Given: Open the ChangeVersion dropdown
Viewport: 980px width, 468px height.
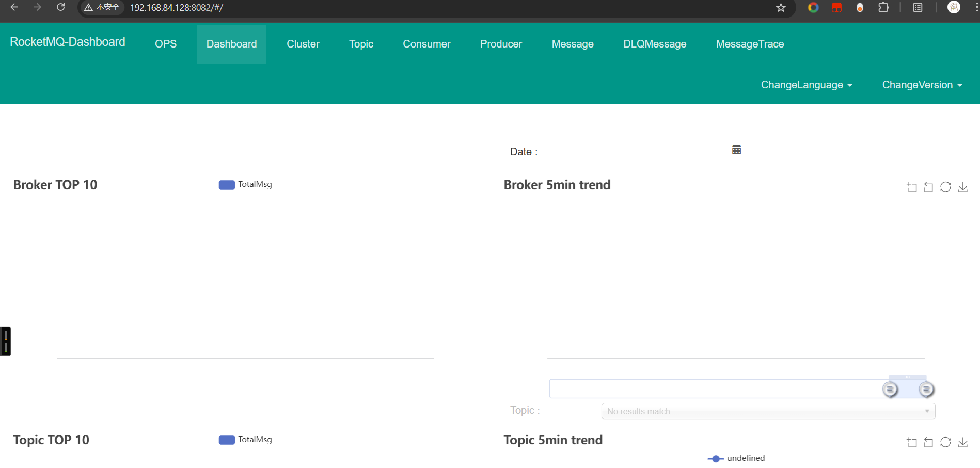Looking at the screenshot, I should 921,85.
